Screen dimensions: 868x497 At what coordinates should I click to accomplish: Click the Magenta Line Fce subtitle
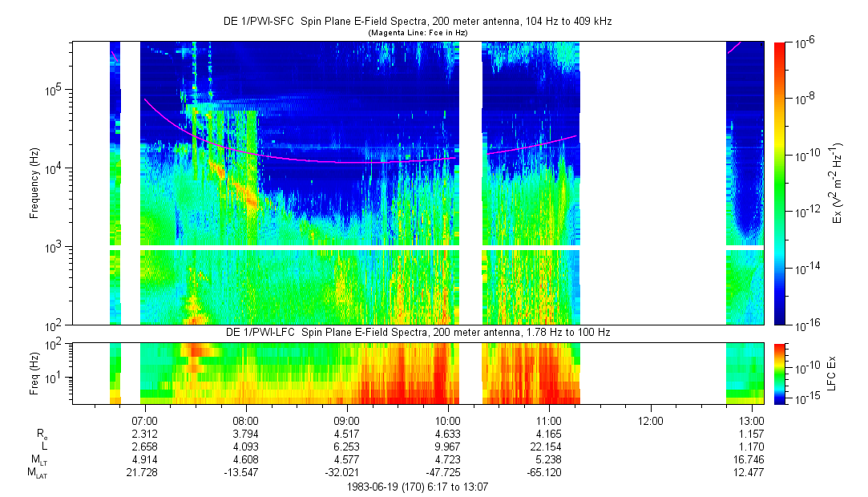[418, 33]
